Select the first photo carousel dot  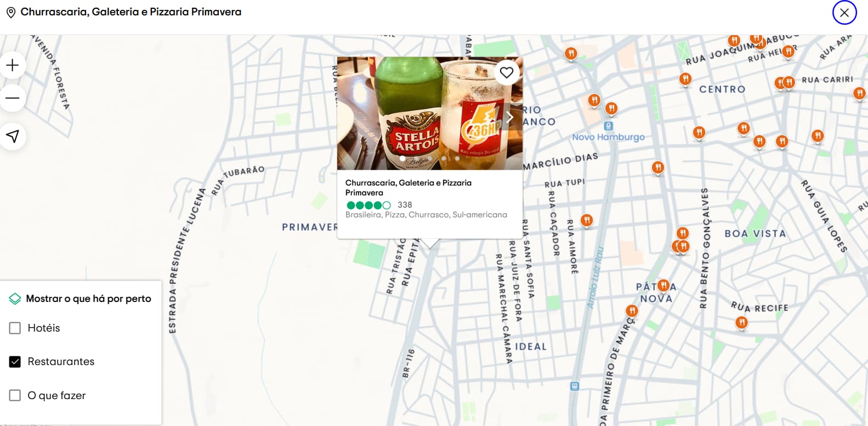point(403,159)
